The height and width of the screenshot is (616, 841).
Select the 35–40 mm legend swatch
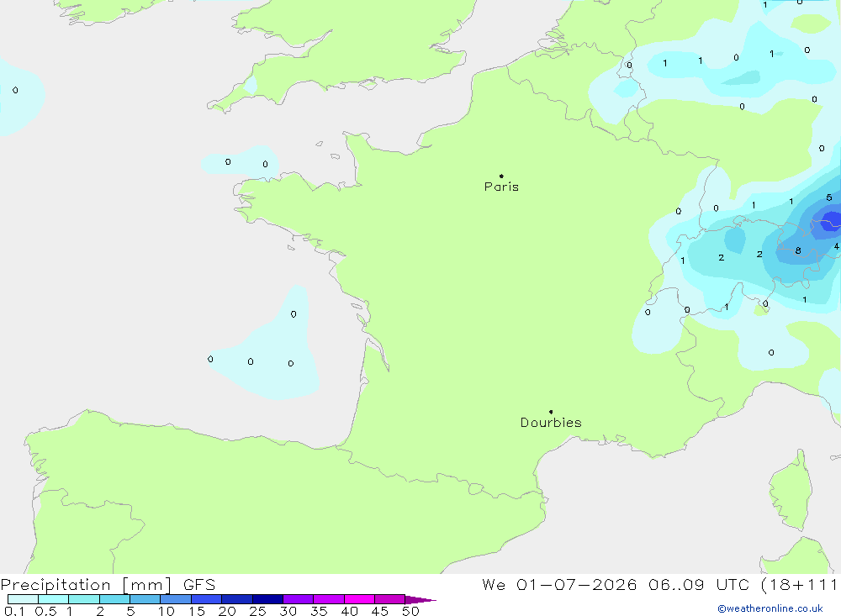329,599
